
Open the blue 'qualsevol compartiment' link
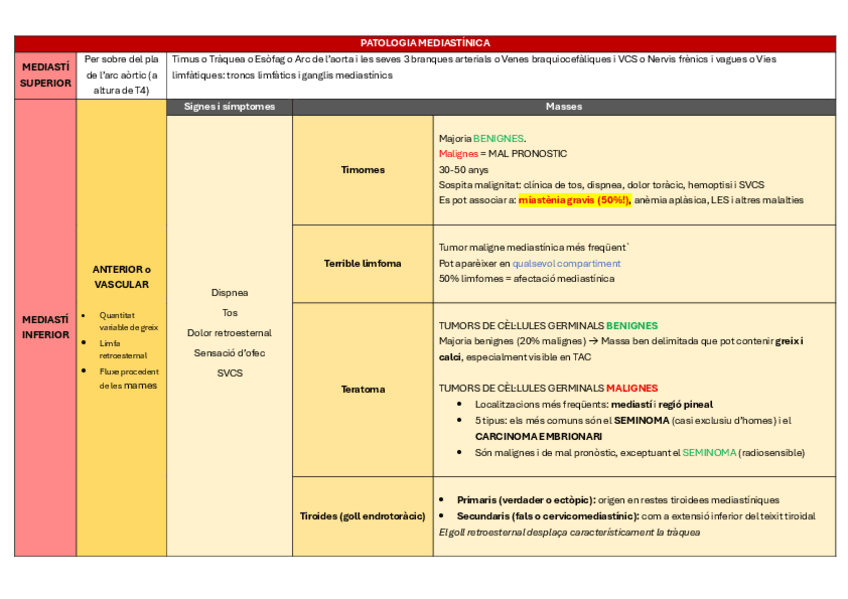(x=566, y=263)
